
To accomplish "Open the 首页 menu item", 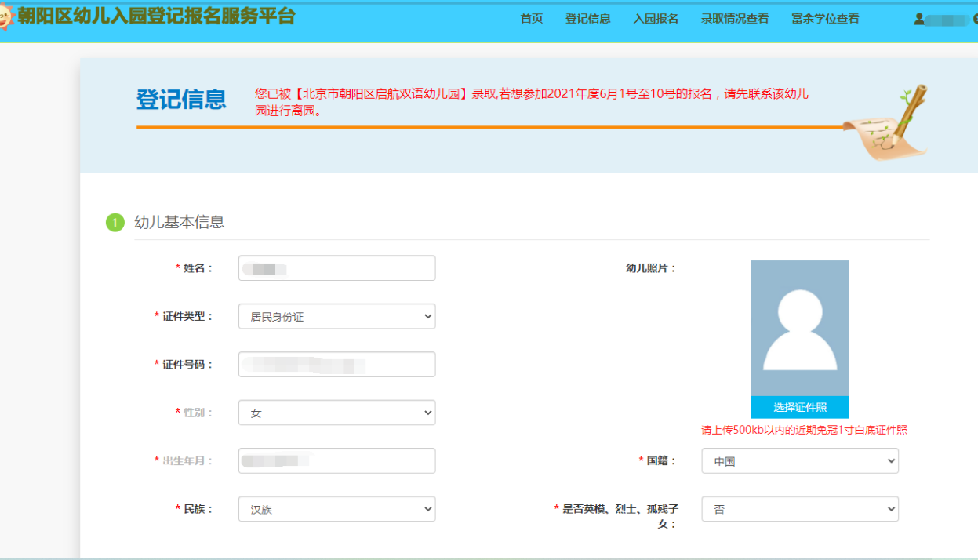I will pyautogui.click(x=531, y=19).
